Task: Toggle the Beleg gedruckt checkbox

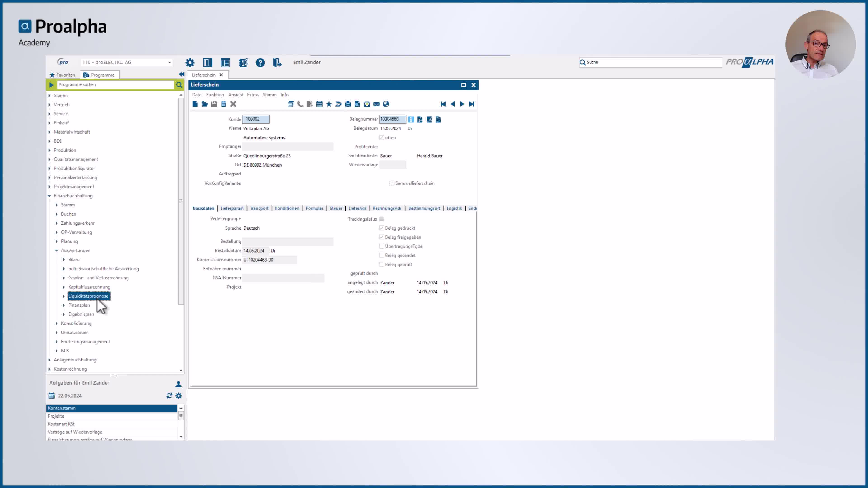Action: tap(381, 228)
